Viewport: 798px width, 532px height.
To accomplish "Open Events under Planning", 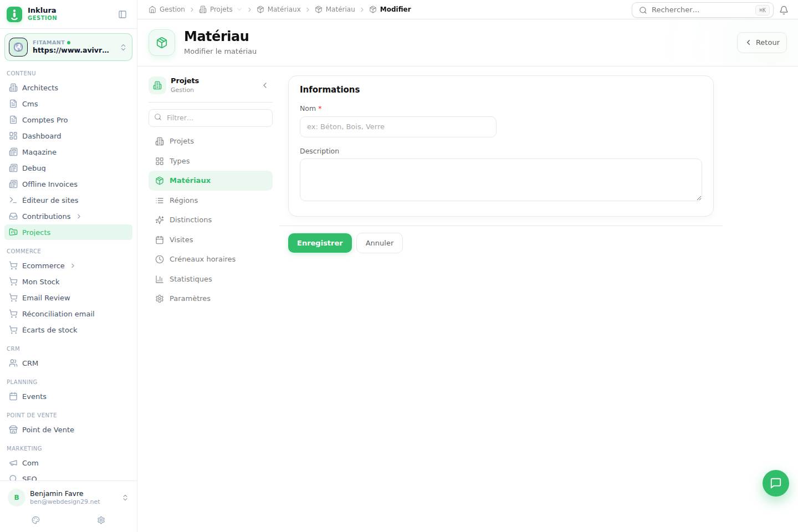I will click(x=68, y=396).
